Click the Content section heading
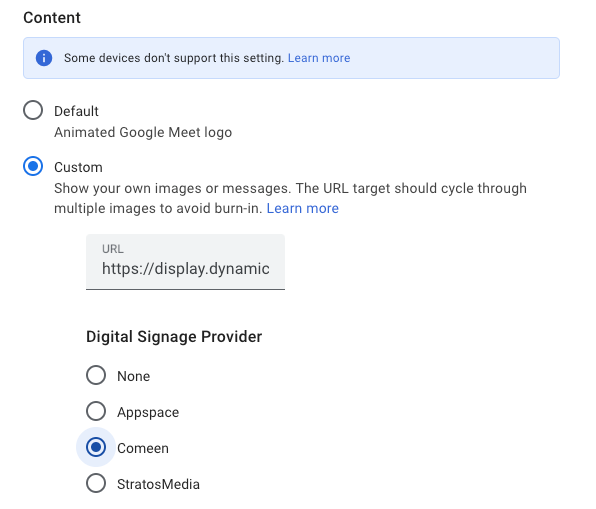Image resolution: width=596 pixels, height=509 pixels. pos(52,17)
